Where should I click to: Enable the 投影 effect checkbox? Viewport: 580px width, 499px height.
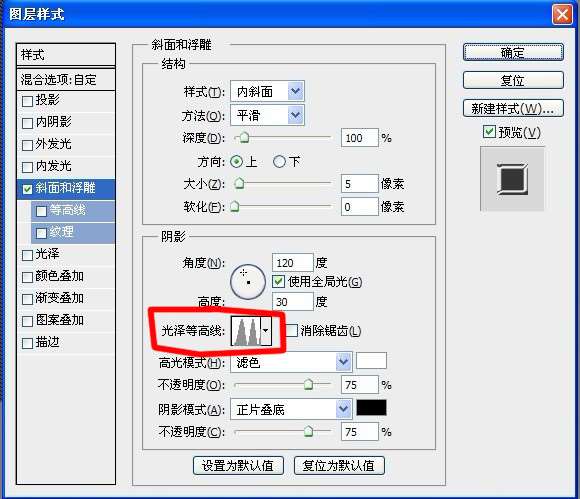(27, 101)
